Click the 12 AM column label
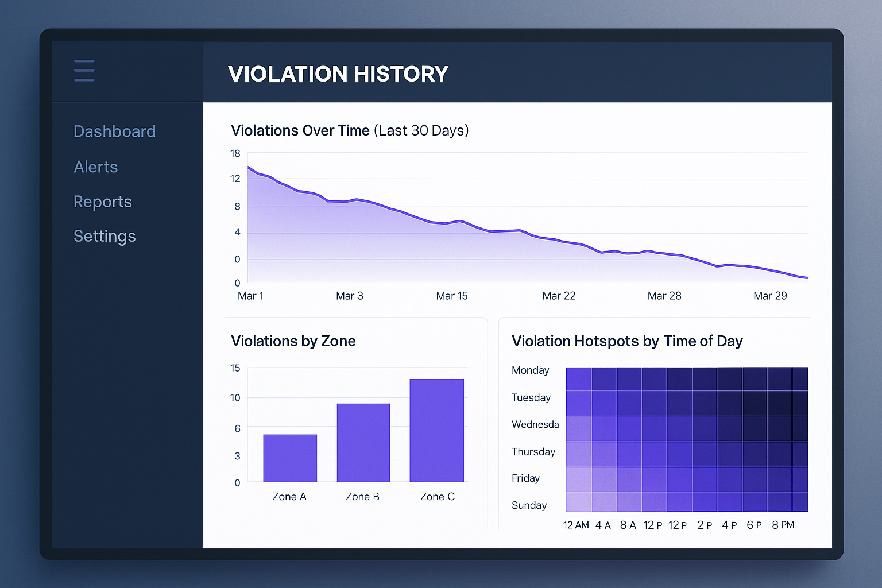Viewport: 882px width, 588px height. [x=576, y=524]
